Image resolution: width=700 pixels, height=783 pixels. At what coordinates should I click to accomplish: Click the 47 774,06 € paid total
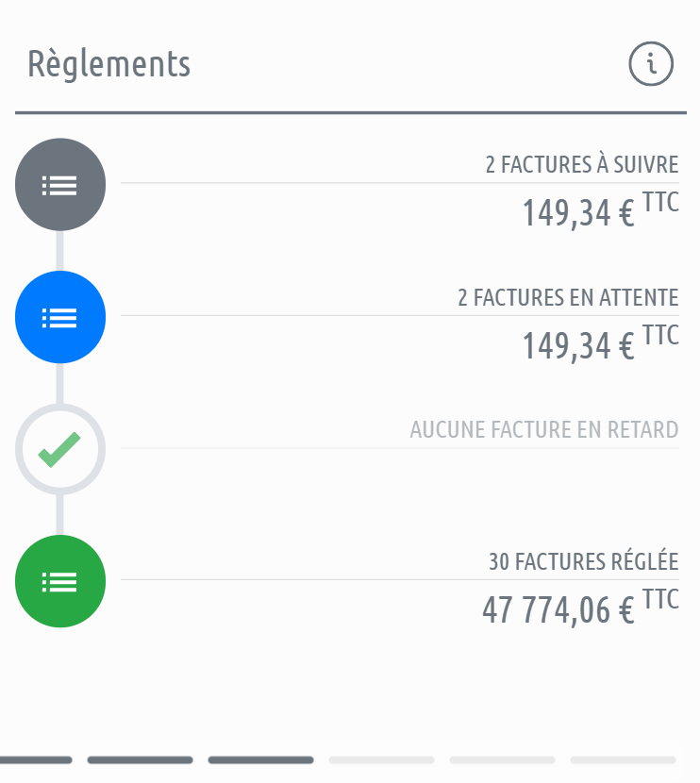click(x=558, y=610)
